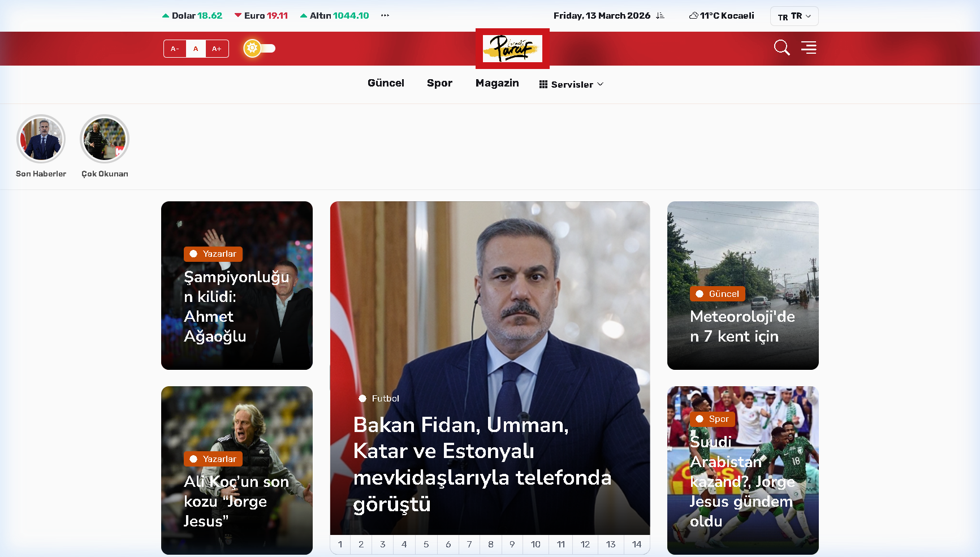The height and width of the screenshot is (557, 980).
Task: Open the Çok Okunan story circle
Action: point(104,139)
